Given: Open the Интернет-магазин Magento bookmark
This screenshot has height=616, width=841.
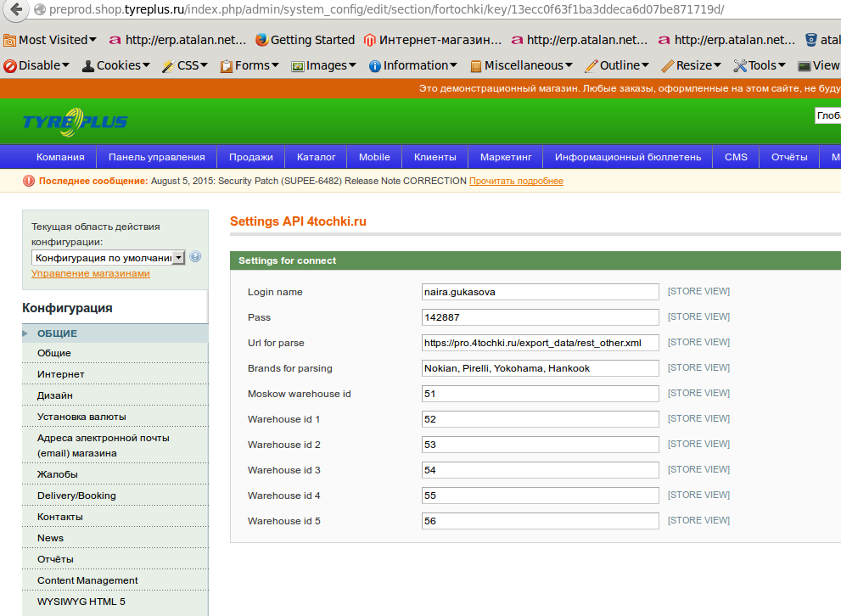Looking at the screenshot, I should (x=432, y=40).
